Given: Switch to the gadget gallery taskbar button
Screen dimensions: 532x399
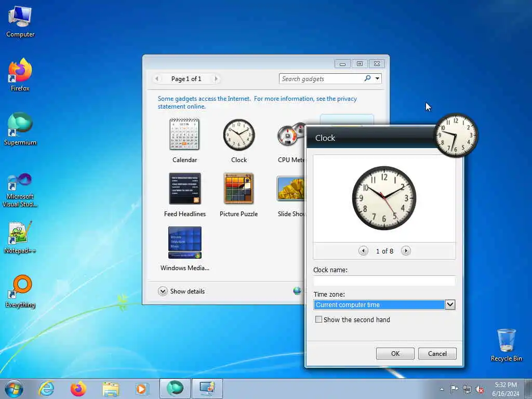Looking at the screenshot, I should click(207, 389).
